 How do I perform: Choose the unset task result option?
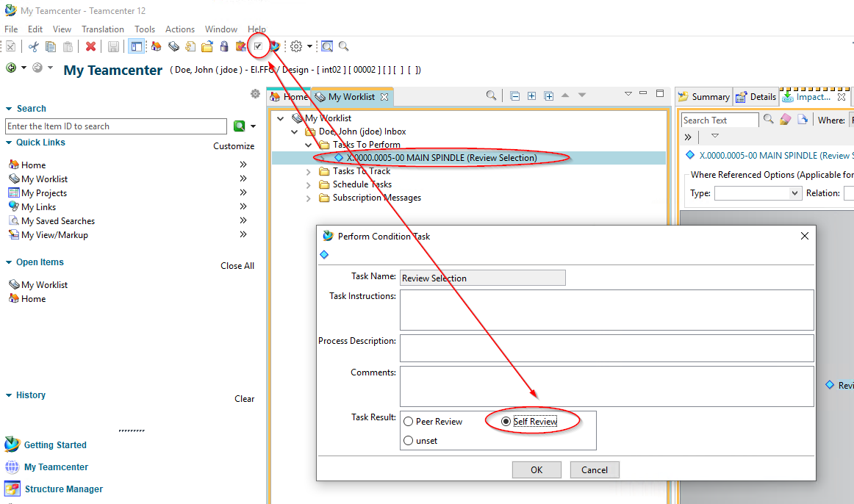pos(409,441)
